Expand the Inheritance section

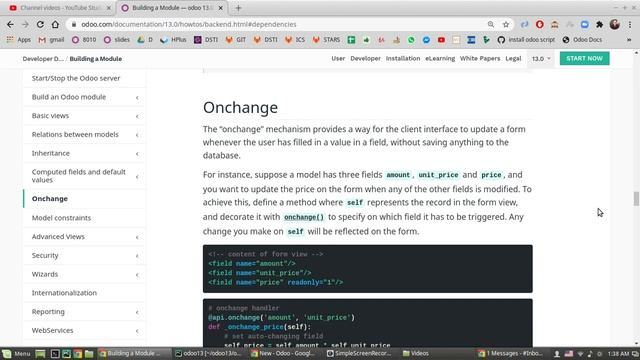coord(84,153)
